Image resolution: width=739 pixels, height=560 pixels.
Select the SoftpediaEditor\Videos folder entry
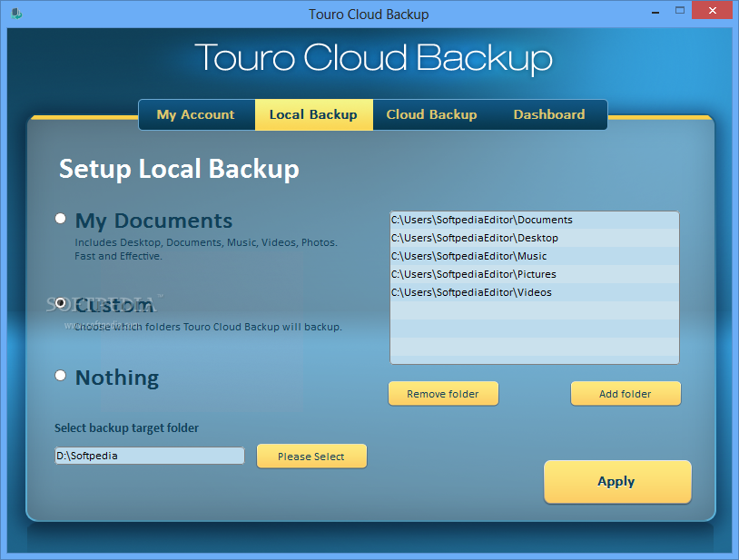click(x=535, y=292)
